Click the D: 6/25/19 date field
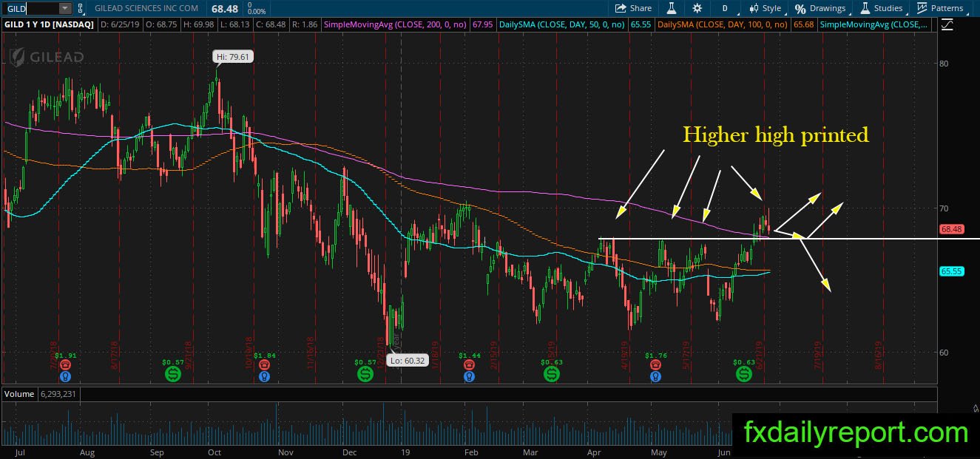The image size is (980, 459). pyautogui.click(x=121, y=24)
